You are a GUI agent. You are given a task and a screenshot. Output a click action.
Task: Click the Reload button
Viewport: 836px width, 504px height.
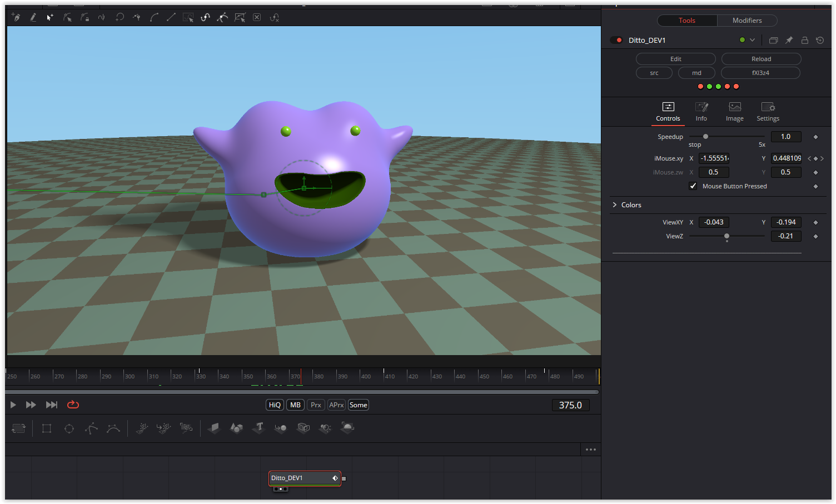(761, 59)
